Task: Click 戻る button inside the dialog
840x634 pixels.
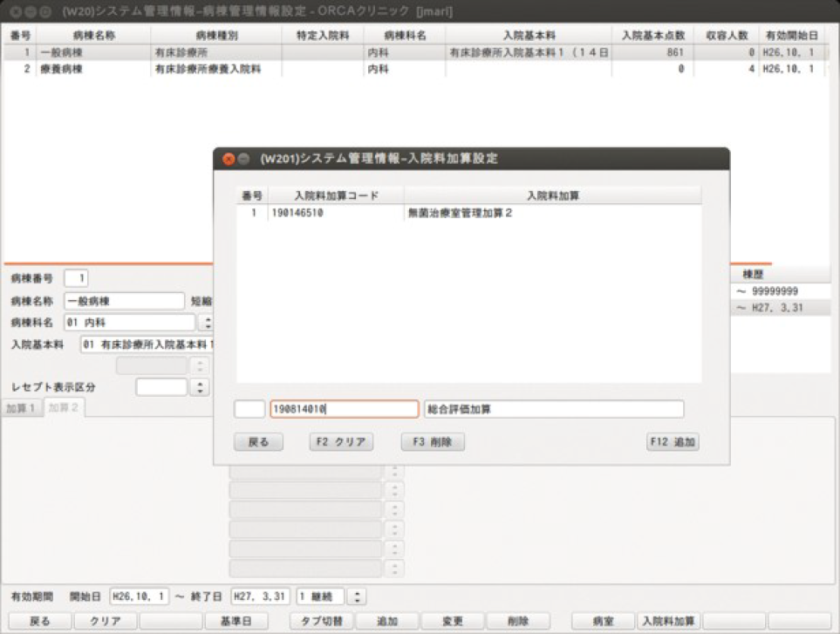Action: tap(258, 442)
